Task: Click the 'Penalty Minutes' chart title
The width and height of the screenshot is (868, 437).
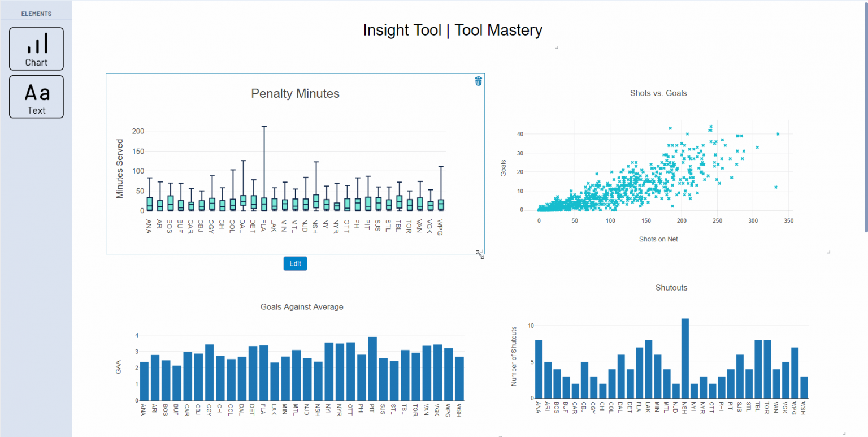Action: click(x=295, y=94)
